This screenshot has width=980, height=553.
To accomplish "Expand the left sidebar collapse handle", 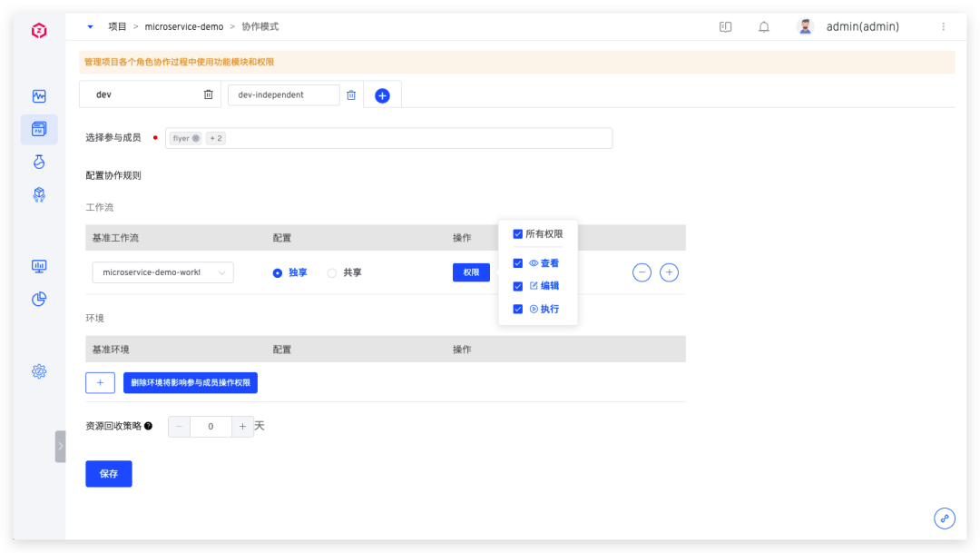I will point(60,446).
